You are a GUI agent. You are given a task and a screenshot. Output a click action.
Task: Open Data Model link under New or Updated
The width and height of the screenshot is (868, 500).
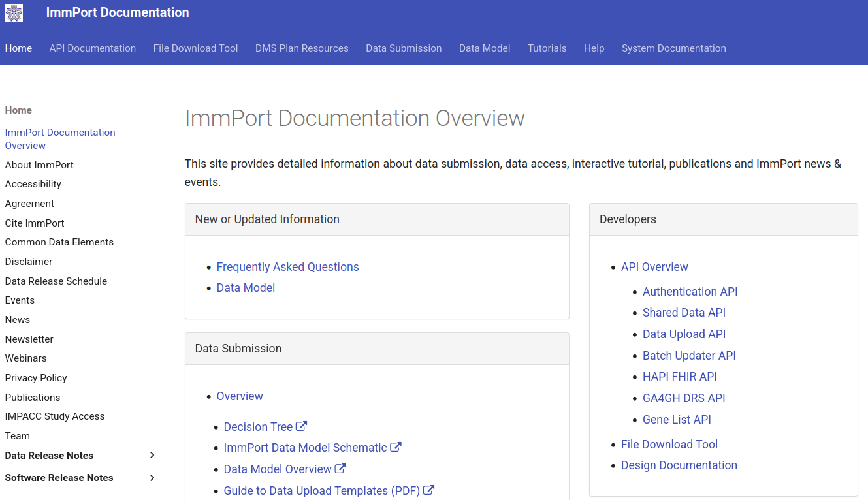246,288
